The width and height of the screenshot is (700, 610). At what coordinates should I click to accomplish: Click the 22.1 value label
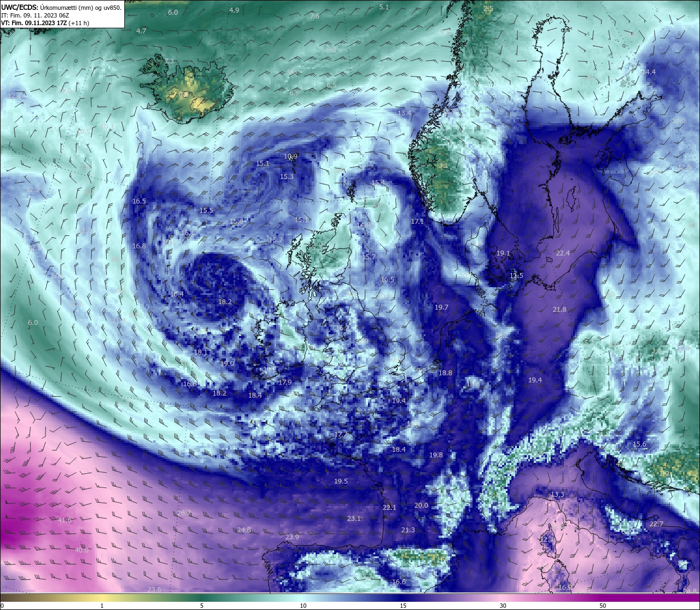click(389, 508)
